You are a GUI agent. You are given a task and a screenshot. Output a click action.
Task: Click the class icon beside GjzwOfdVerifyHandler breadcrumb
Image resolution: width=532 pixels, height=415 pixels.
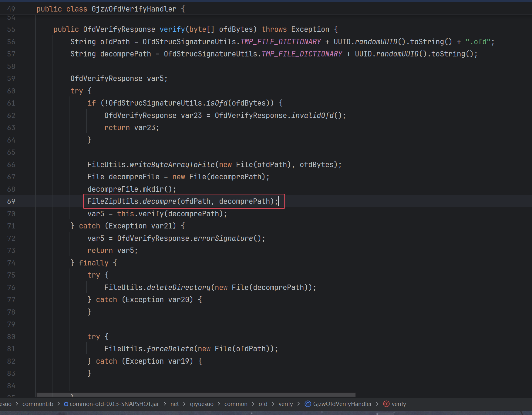[308, 404]
